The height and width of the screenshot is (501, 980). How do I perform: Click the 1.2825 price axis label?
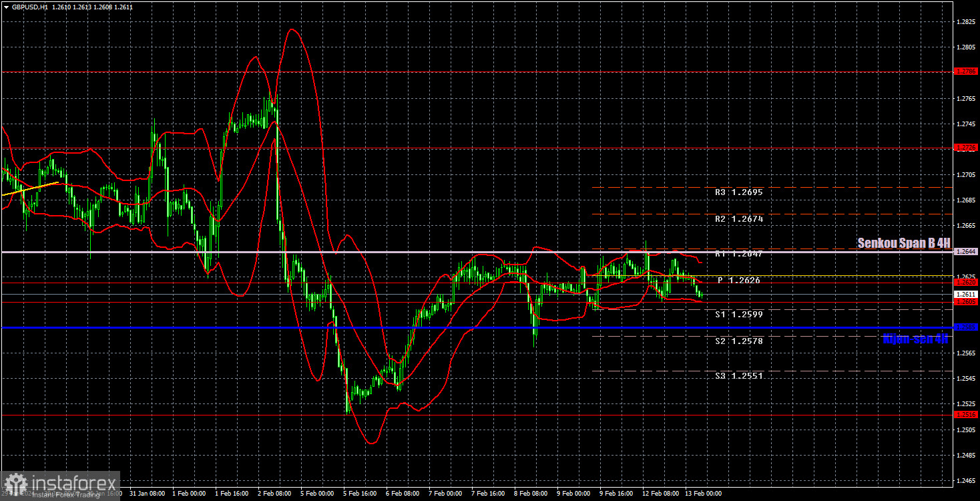click(966, 22)
